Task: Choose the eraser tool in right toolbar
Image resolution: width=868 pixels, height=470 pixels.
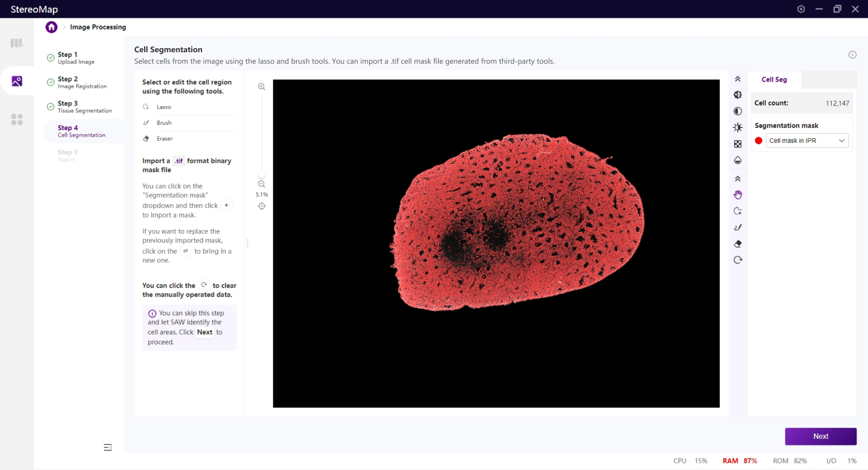Action: click(x=738, y=244)
